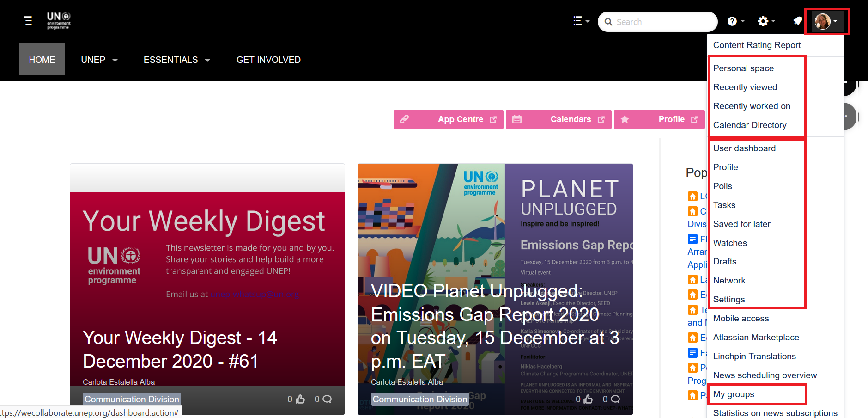Viewport: 868px width, 418px height.
Task: Open Polls menu item
Action: [722, 186]
